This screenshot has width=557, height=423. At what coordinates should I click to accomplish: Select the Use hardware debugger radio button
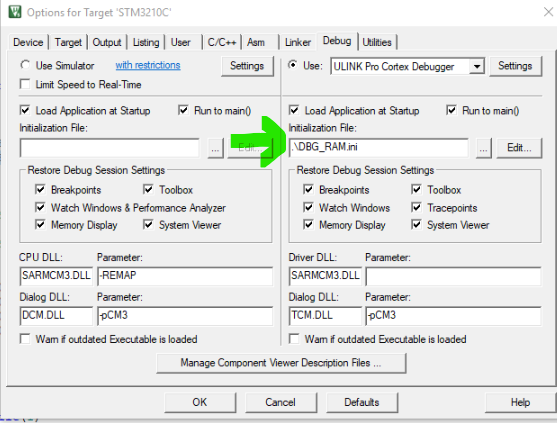point(293,65)
